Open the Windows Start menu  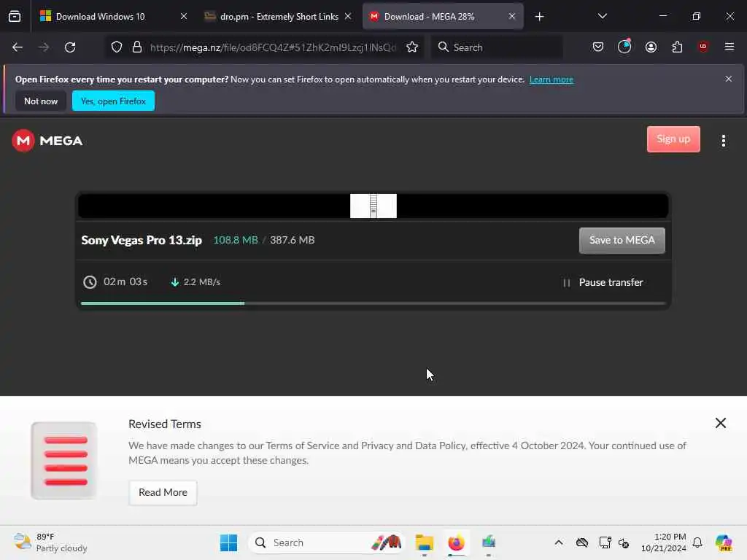tap(228, 542)
